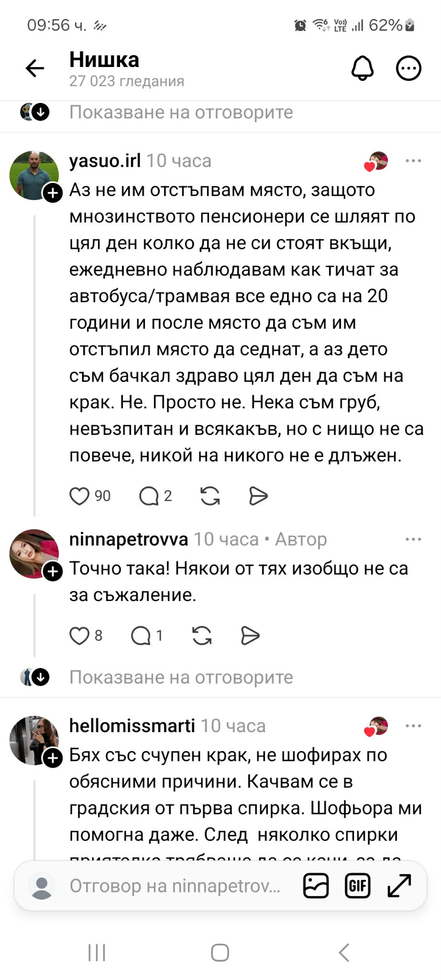
Task: Follow yasuo.irl using plus badge on avatar
Action: [53, 193]
